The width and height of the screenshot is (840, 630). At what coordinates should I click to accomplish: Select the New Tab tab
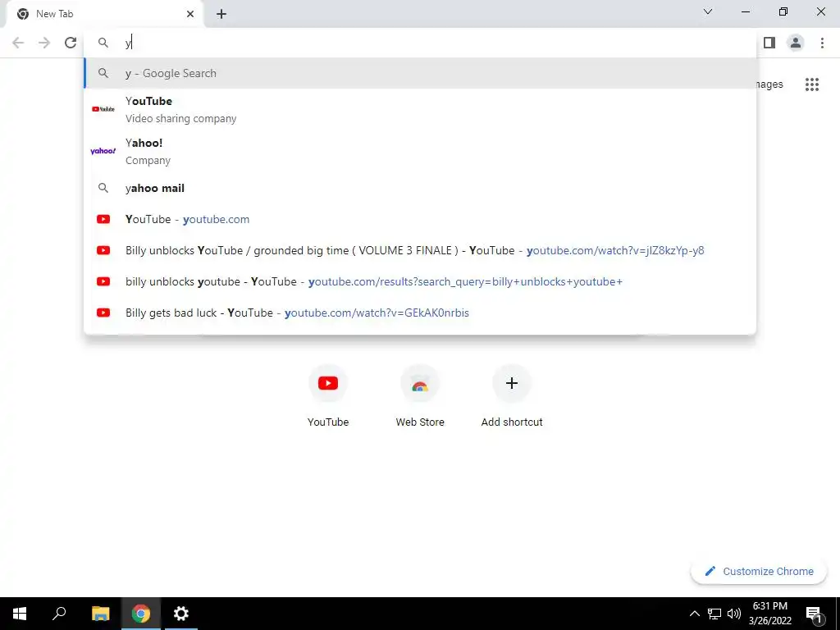(x=105, y=15)
